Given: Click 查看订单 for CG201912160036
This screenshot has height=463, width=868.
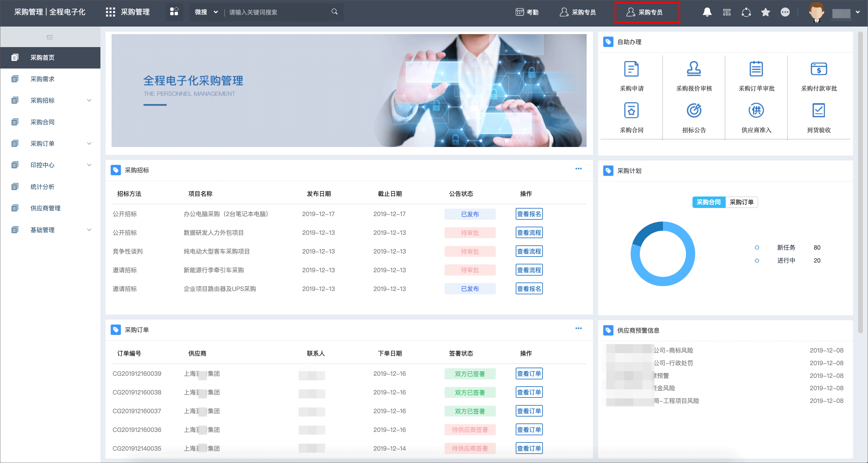Looking at the screenshot, I should (x=529, y=430).
